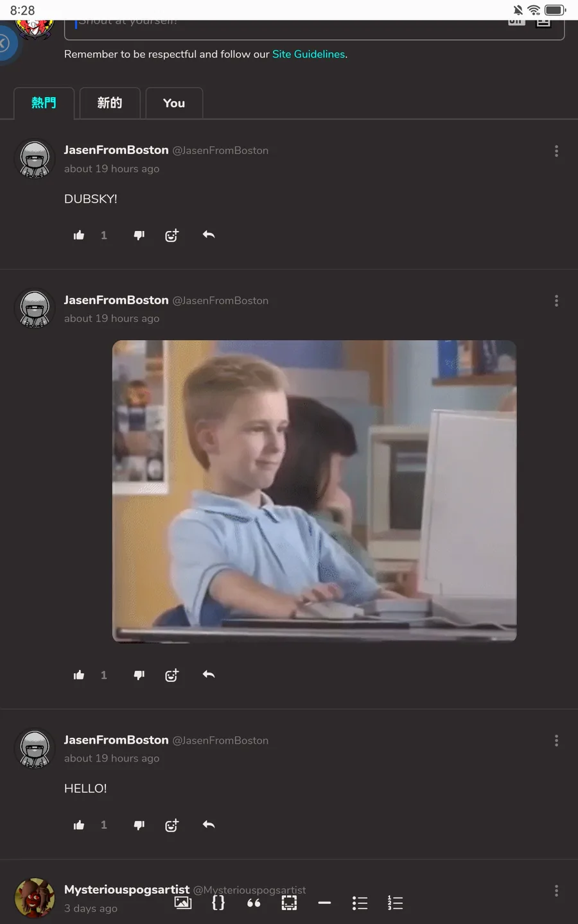Switch to the You tab
Screen dimensions: 578x924
(x=174, y=103)
